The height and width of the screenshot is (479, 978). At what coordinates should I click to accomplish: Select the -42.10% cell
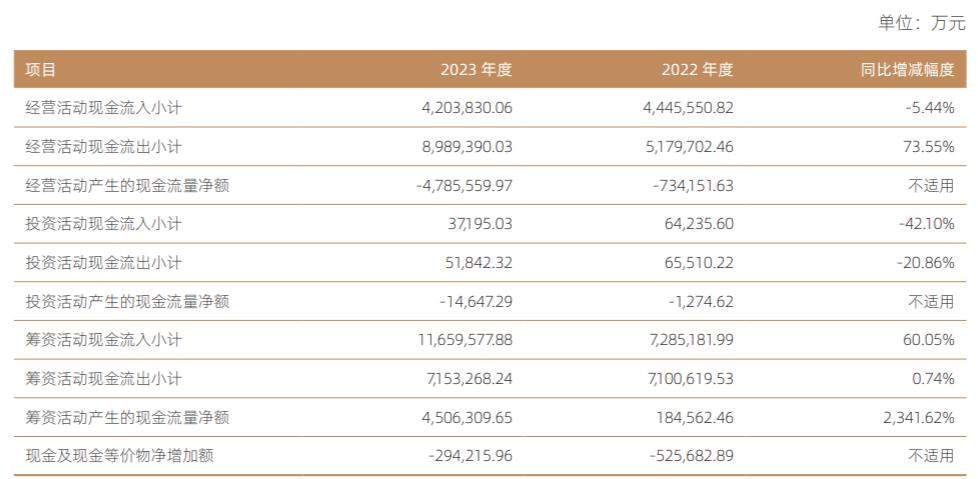pyautogui.click(x=926, y=224)
